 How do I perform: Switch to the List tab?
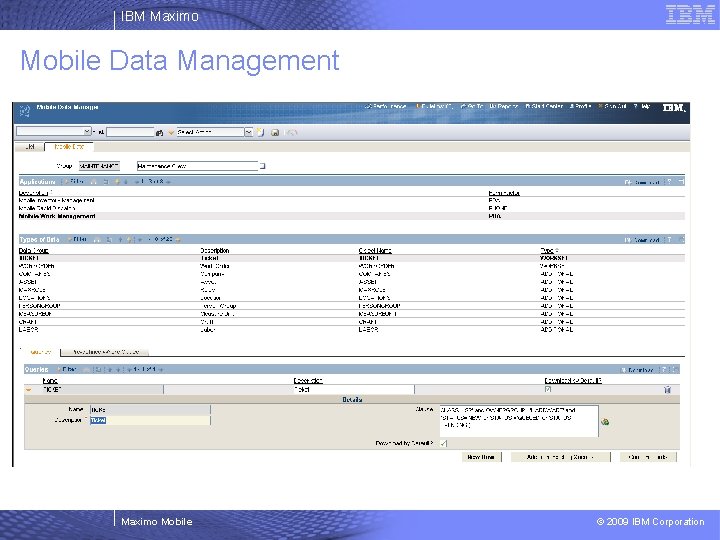(x=30, y=147)
